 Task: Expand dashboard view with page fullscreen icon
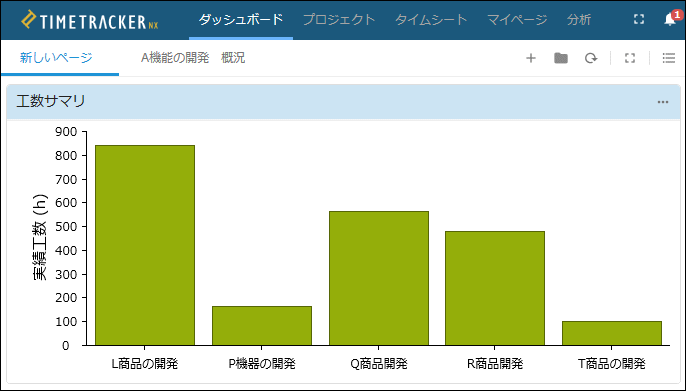click(630, 58)
